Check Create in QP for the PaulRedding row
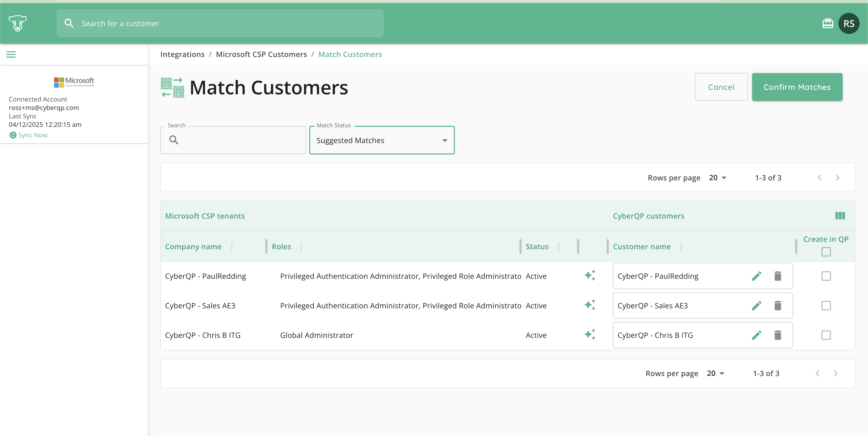The image size is (868, 436). point(826,276)
